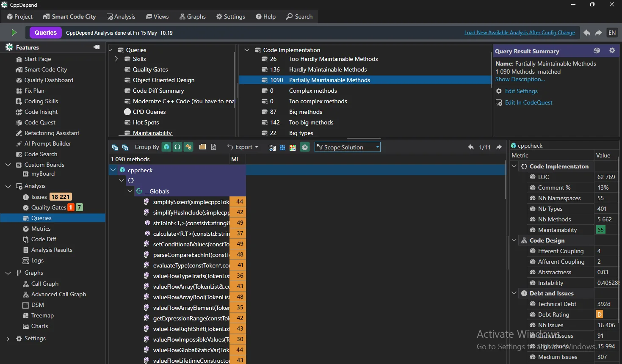This screenshot has height=364, width=622.
Task: Click the navigate back arrow beside EN
Action: tap(587, 33)
